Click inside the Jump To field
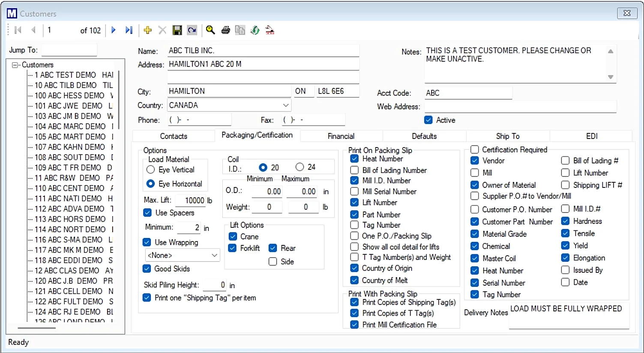 coord(69,50)
